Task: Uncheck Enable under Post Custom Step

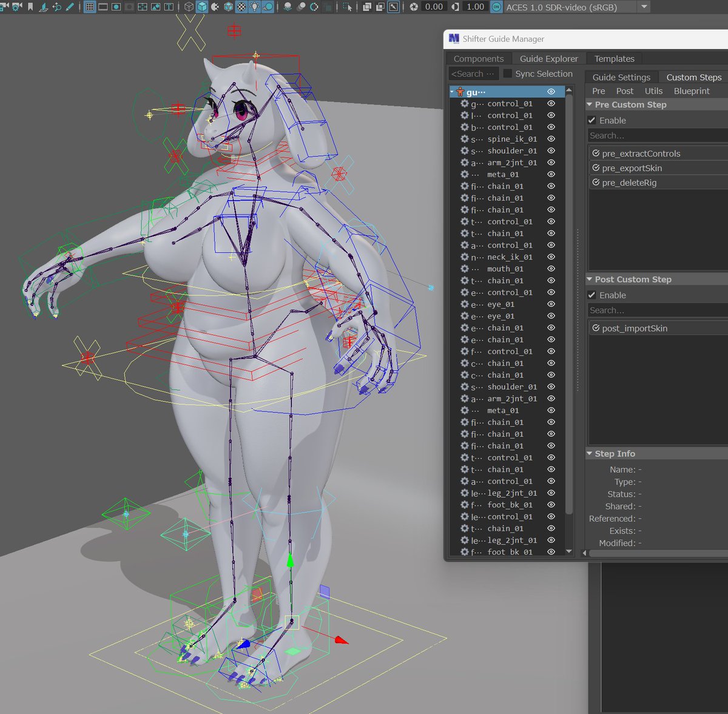Action: coord(592,295)
